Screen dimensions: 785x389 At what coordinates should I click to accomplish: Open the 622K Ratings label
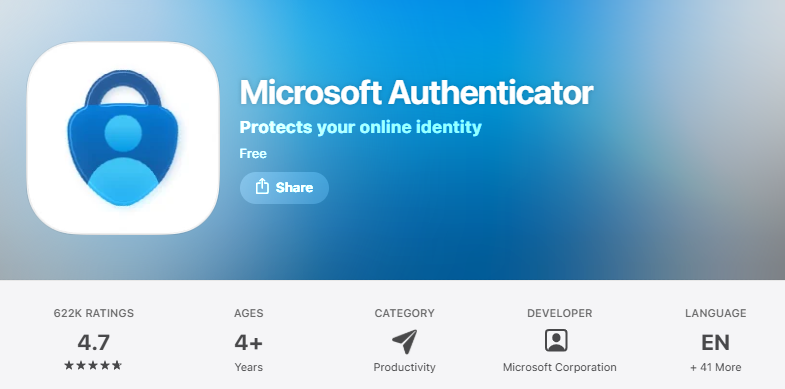coord(94,313)
